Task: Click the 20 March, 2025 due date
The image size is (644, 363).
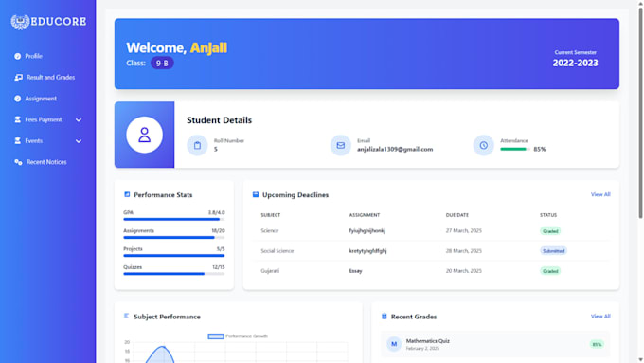Action: click(464, 271)
